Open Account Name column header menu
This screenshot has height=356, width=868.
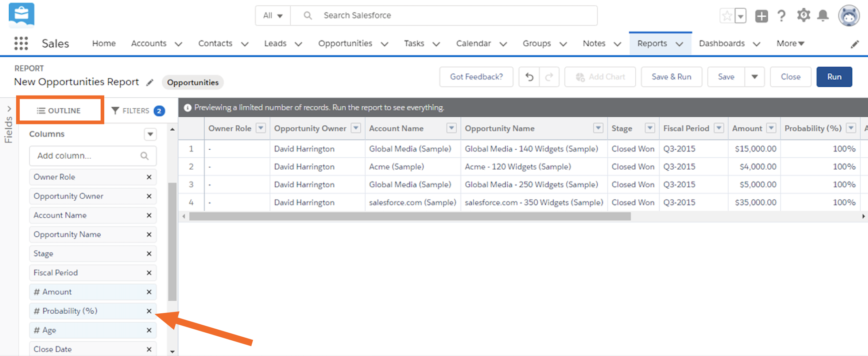[x=452, y=128]
